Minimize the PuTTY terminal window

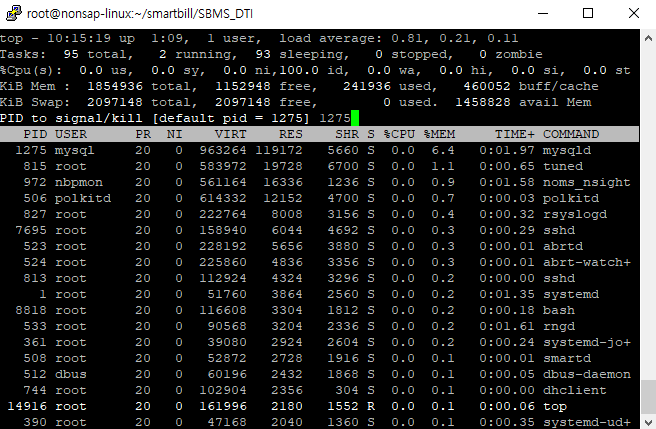543,13
